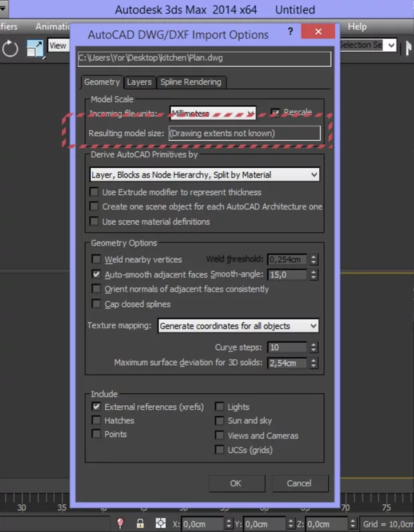Close the DWG/DXF Import Options dialog

point(318,31)
